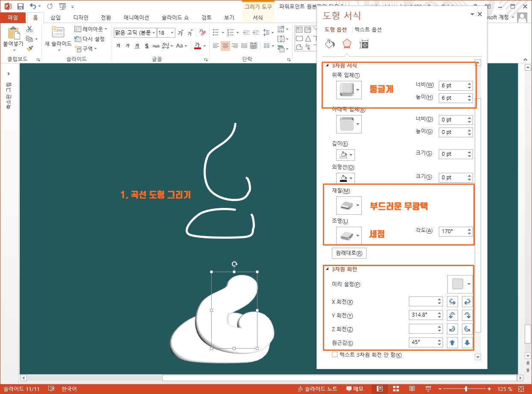The image size is (532, 394).
Task: Open 외형선 contour color picker
Action: click(346, 178)
